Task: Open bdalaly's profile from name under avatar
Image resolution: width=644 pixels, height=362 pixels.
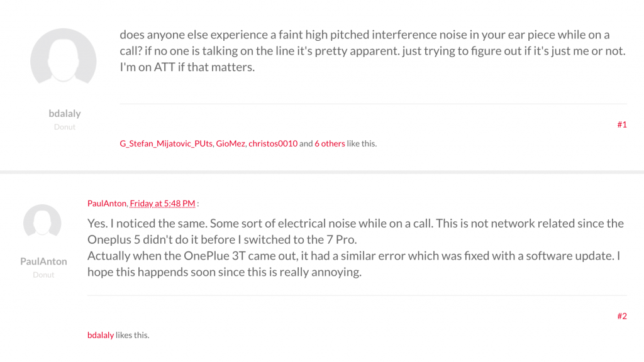Action: [65, 114]
